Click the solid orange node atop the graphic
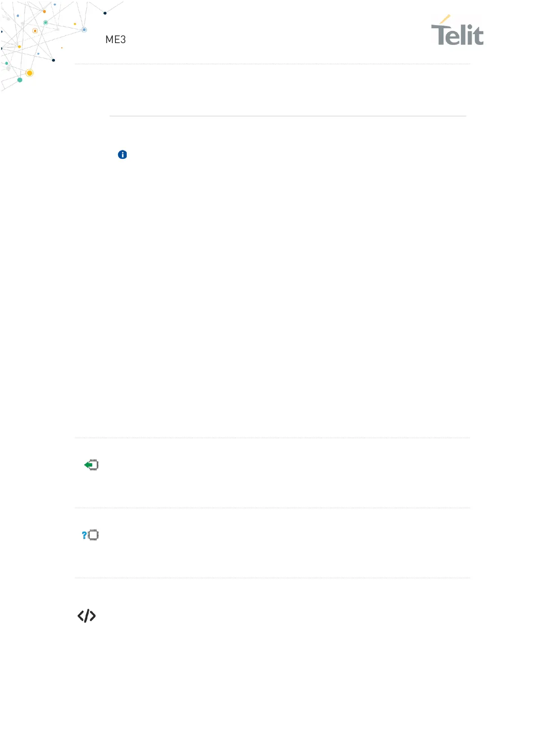 point(44,11)
